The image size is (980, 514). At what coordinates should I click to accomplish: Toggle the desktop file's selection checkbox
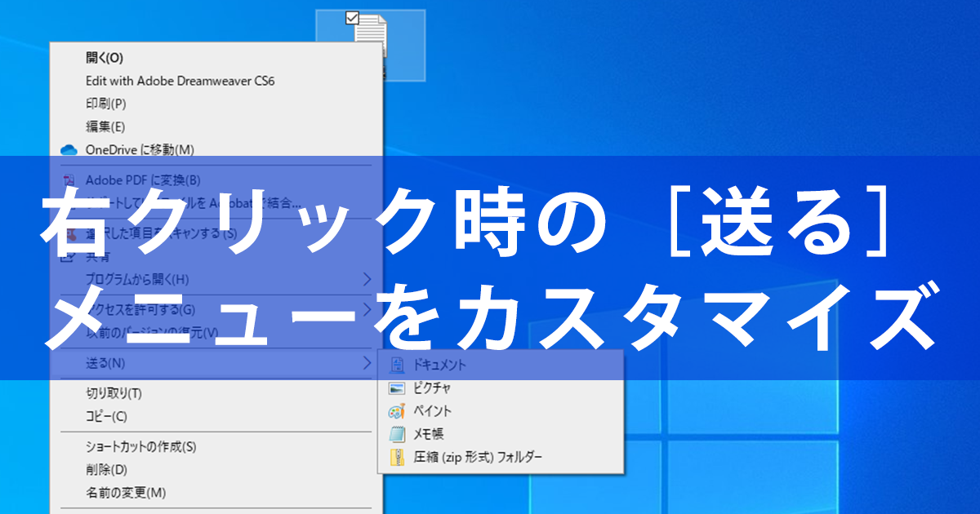[353, 16]
